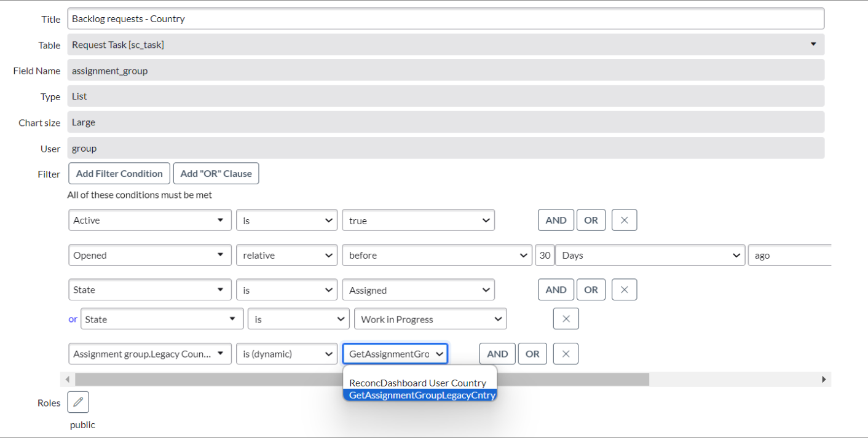The height and width of the screenshot is (438, 868).
Task: Click AND on State Assigned row
Action: coord(556,289)
